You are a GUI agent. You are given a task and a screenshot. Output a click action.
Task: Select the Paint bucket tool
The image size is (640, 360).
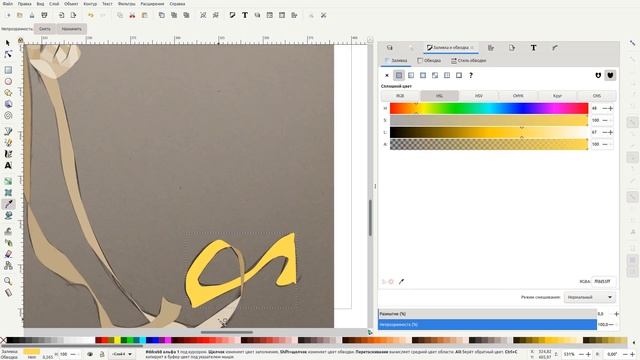click(8, 216)
